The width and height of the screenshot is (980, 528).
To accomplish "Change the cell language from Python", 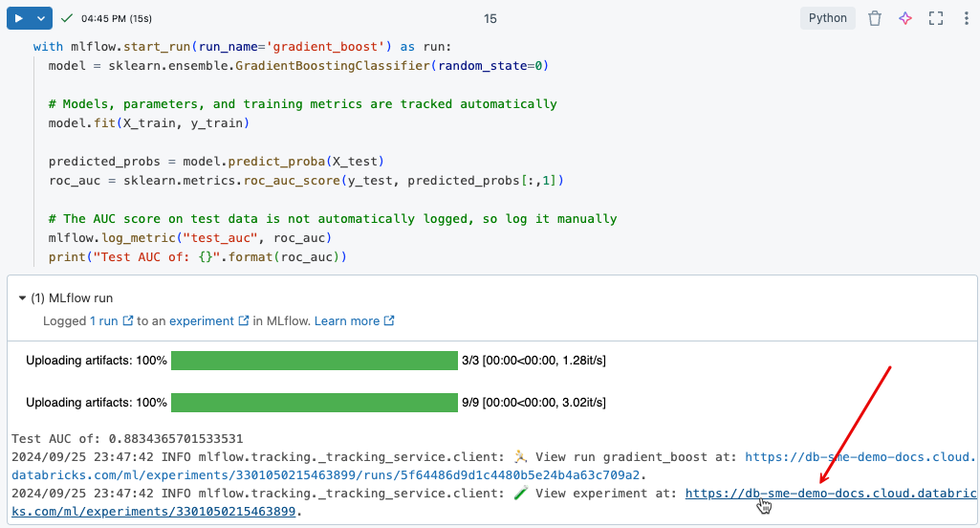I will pyautogui.click(x=827, y=18).
